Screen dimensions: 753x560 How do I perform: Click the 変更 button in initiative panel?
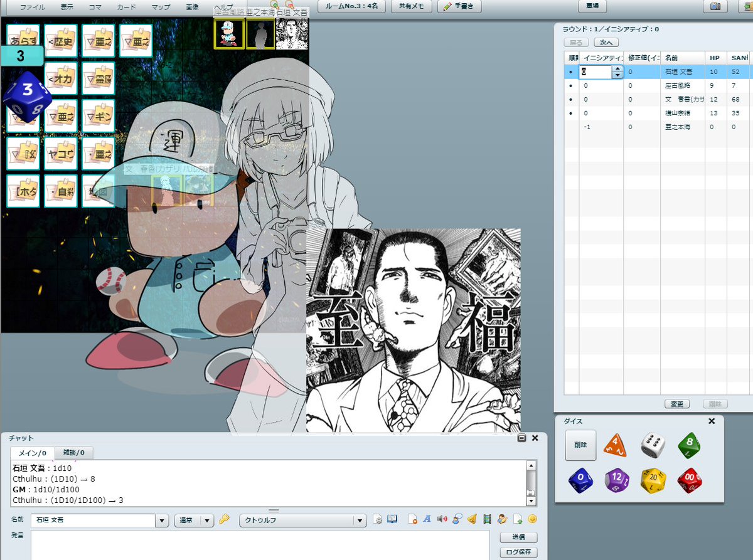[677, 404]
